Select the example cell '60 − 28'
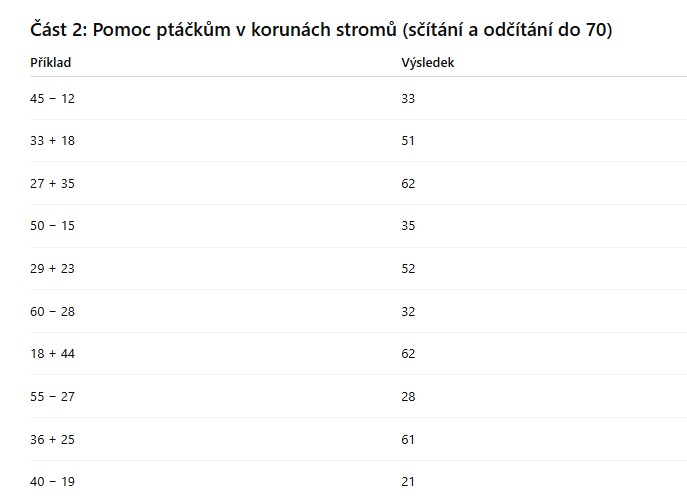Viewport: 687px width, 501px height. (53, 311)
